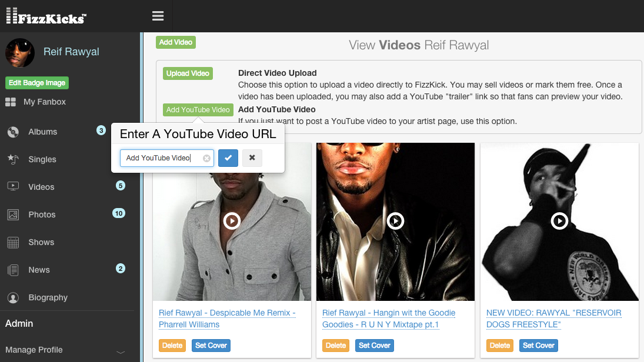The image size is (644, 362).
Task: Click the Add YouTube Video button
Action: click(198, 109)
